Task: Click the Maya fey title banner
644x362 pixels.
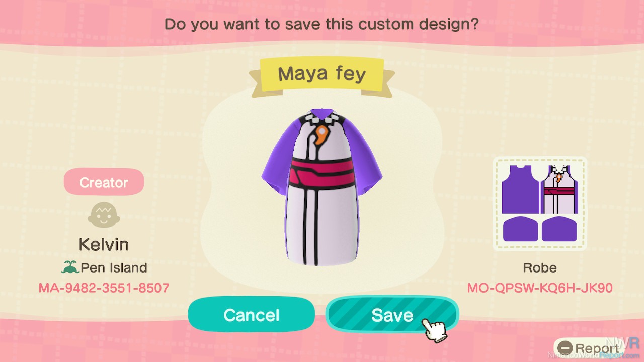Action: point(322,74)
